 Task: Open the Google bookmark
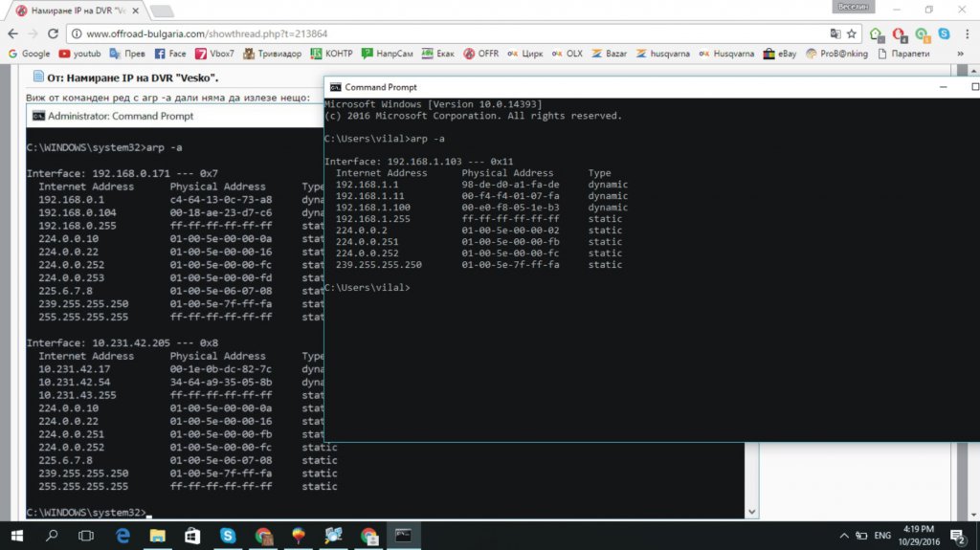point(29,54)
